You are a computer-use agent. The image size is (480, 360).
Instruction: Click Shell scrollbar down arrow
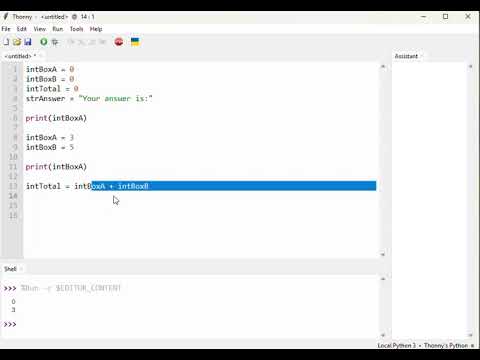(x=383, y=335)
